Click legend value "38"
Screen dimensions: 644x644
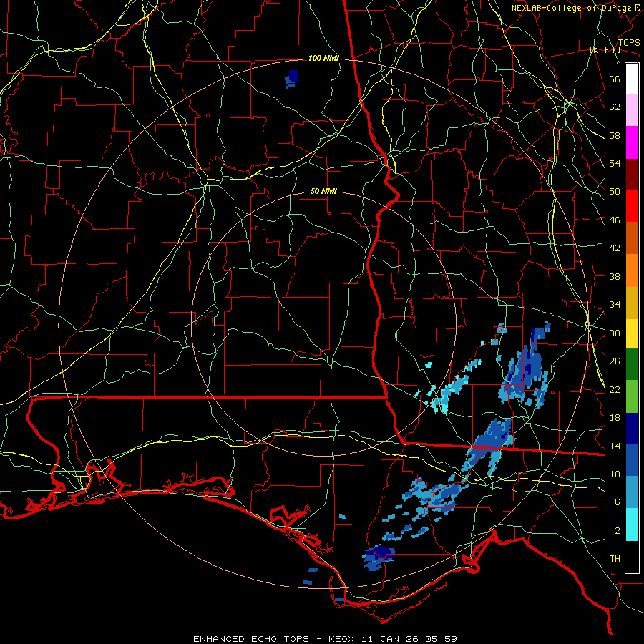pyautogui.click(x=615, y=276)
